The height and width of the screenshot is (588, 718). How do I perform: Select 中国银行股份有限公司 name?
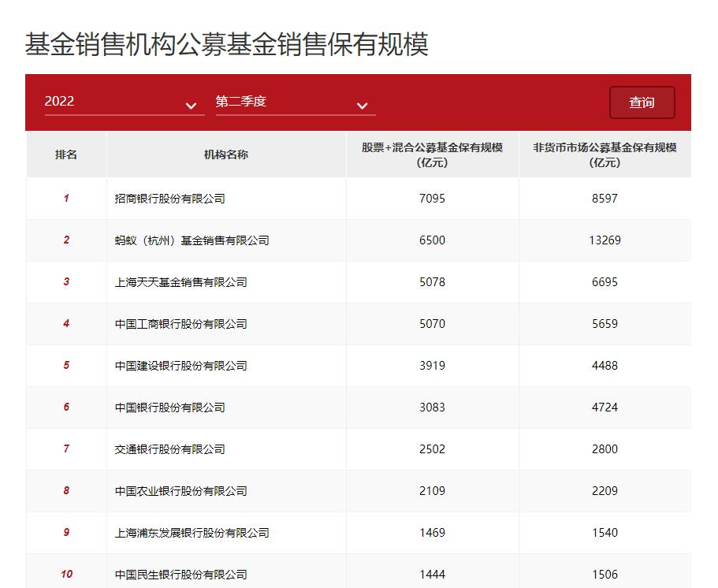(x=170, y=408)
